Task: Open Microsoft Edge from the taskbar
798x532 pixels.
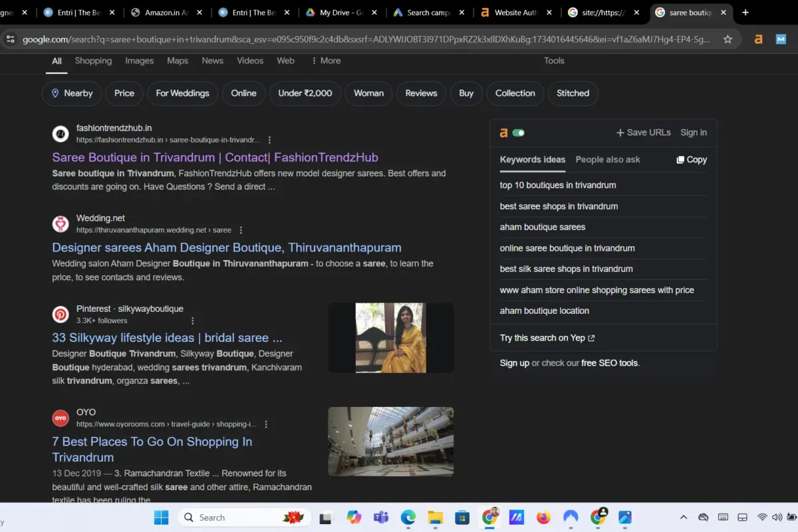Action: (x=408, y=517)
